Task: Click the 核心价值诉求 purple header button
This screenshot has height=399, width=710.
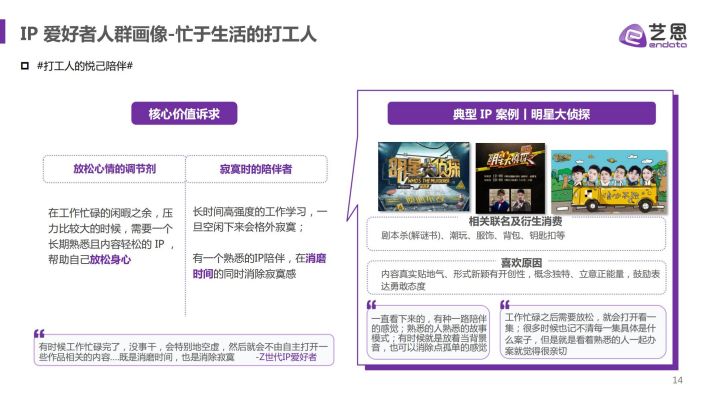Action: [x=184, y=113]
